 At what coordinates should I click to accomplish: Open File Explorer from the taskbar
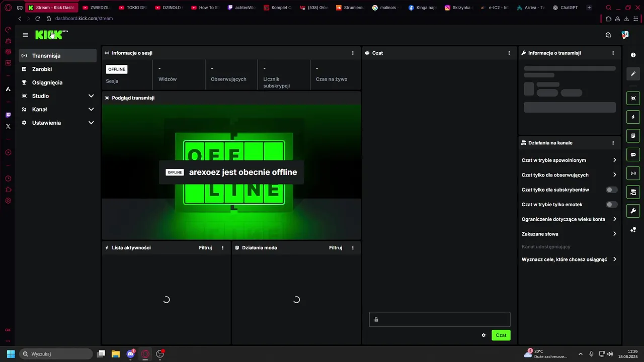116,354
